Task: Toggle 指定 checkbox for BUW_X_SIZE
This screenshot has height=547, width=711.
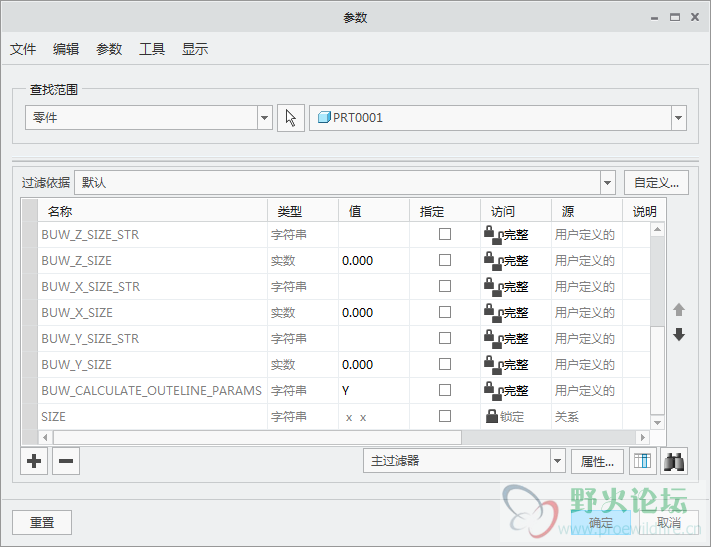Action: 445,312
